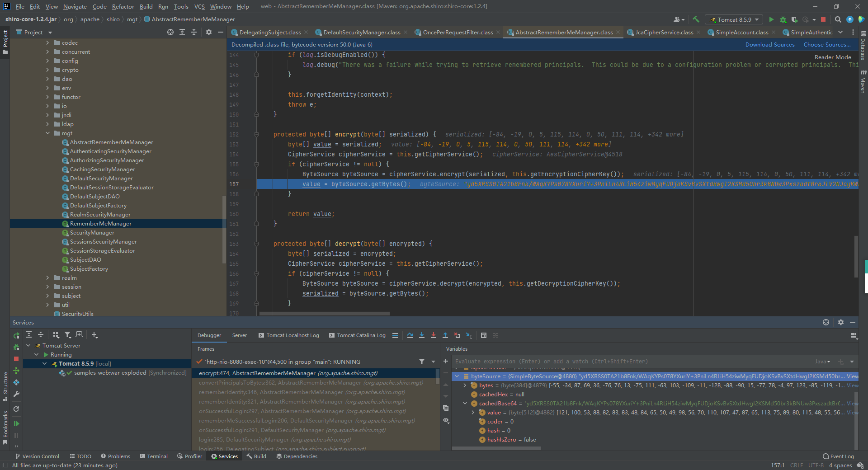Click Force Step Into red arrow icon
The image size is (868, 470).
[434, 335]
